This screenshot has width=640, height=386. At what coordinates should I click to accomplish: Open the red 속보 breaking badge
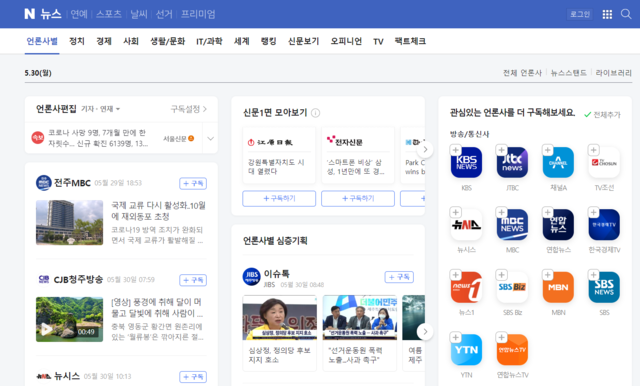38,138
